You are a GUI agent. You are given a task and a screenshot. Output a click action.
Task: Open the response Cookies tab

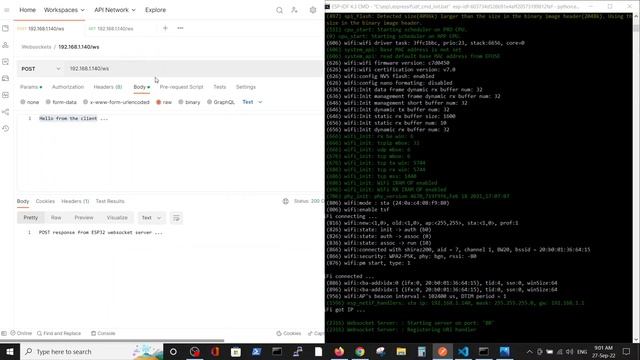tap(45, 201)
